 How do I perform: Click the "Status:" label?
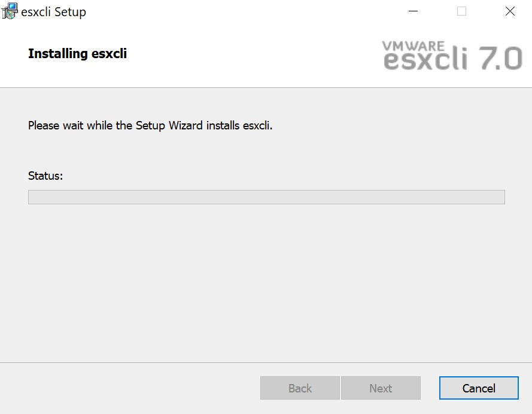[45, 176]
